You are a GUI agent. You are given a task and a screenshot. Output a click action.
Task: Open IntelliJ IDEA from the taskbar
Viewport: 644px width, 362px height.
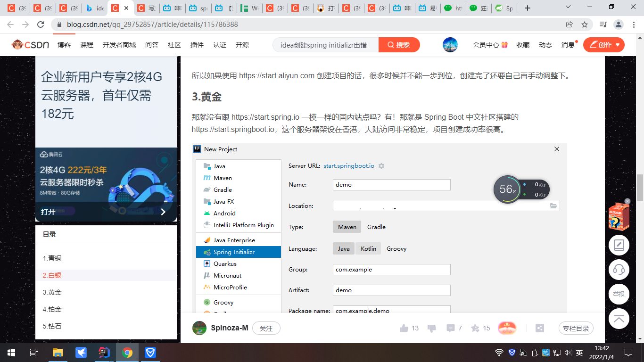[104, 353]
